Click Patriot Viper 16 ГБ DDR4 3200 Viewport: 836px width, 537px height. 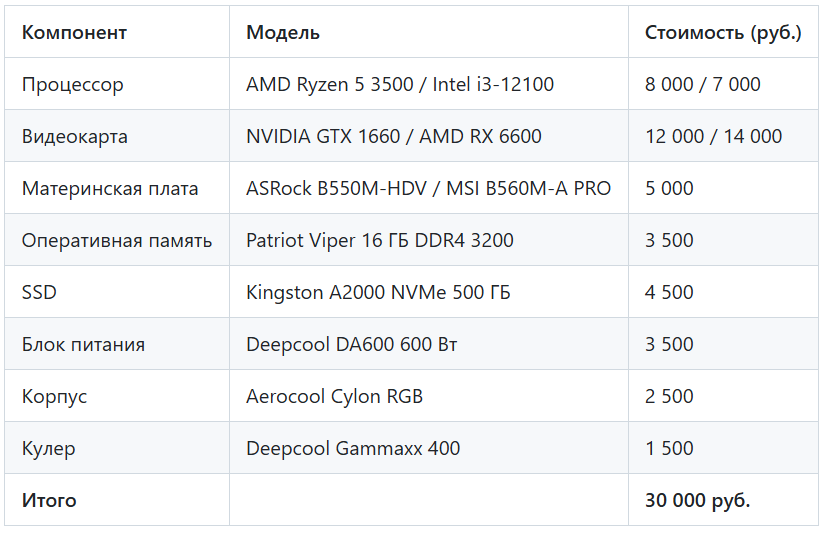click(x=380, y=241)
